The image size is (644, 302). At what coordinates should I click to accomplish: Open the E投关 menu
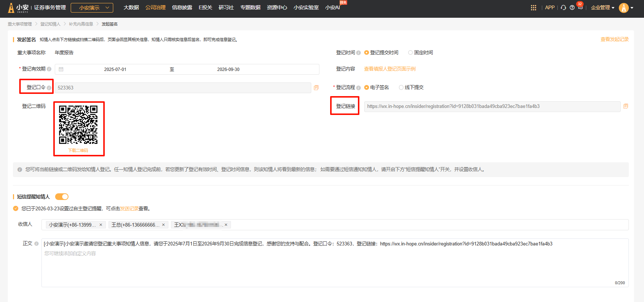(x=205, y=8)
